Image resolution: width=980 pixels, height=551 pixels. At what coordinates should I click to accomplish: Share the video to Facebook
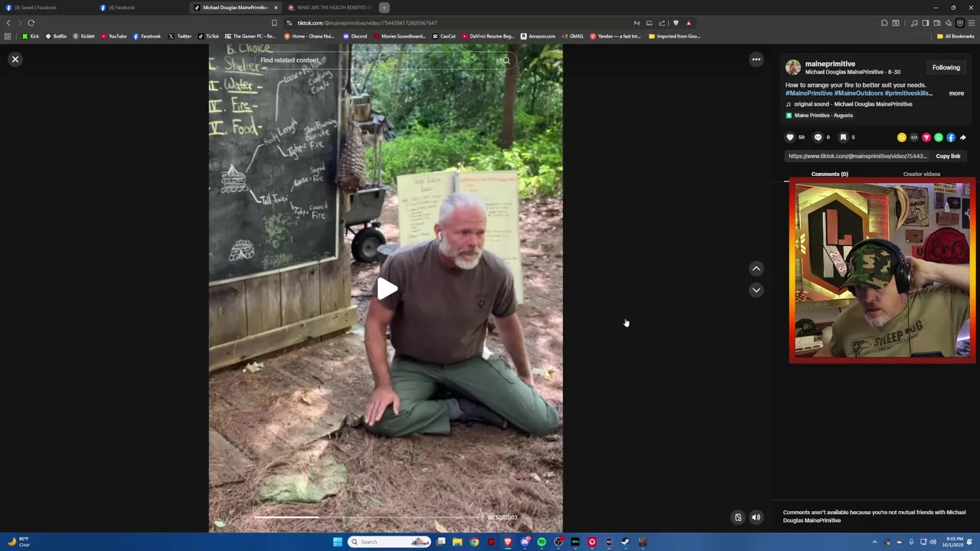coord(950,138)
